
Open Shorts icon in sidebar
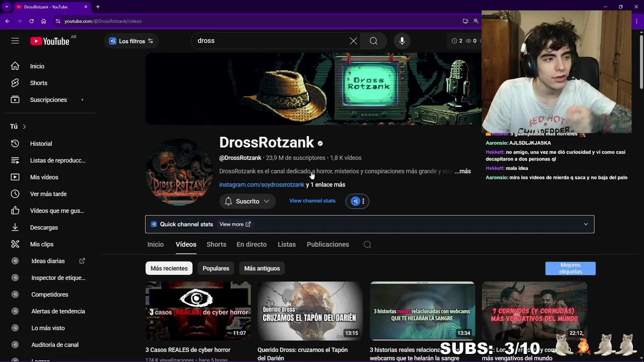15,83
